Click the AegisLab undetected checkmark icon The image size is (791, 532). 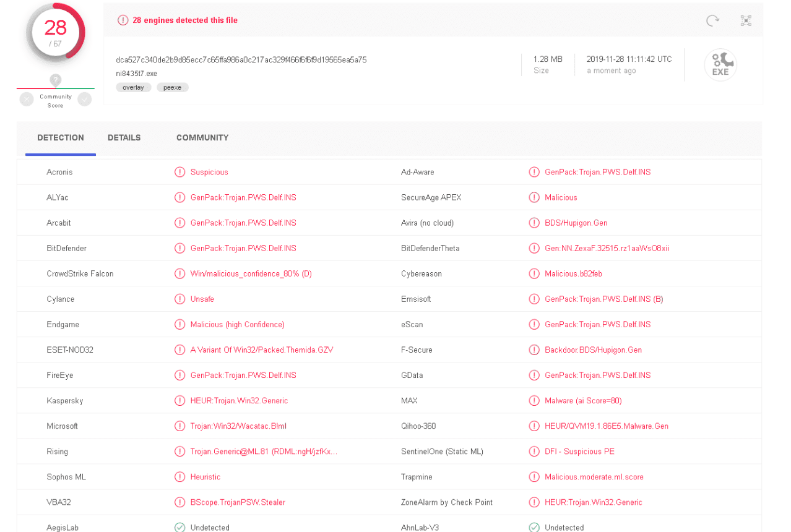[179, 528]
